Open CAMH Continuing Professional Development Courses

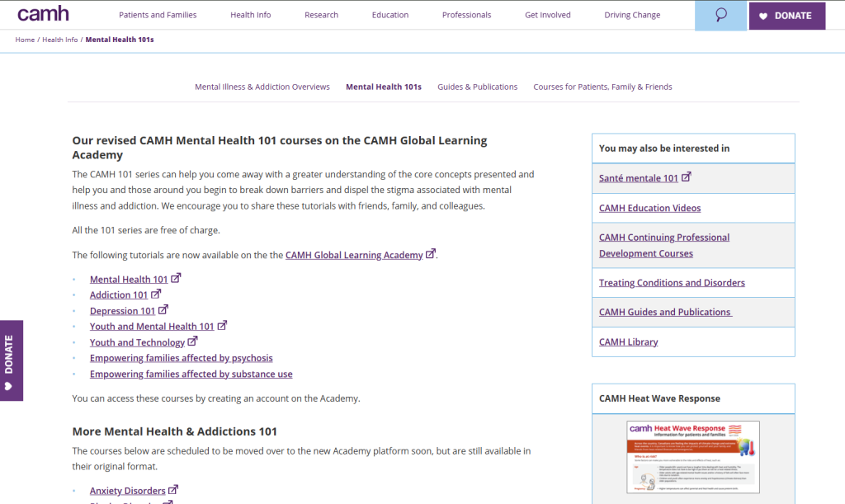[664, 245]
